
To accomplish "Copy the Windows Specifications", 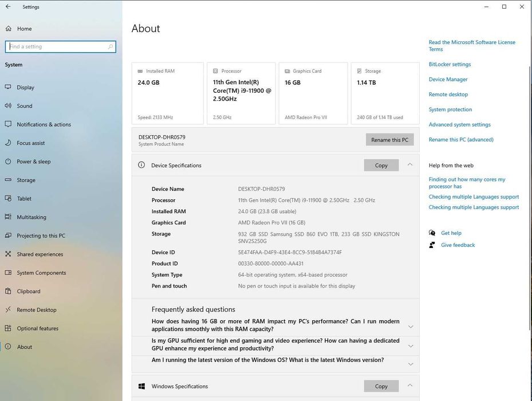I will click(381, 386).
